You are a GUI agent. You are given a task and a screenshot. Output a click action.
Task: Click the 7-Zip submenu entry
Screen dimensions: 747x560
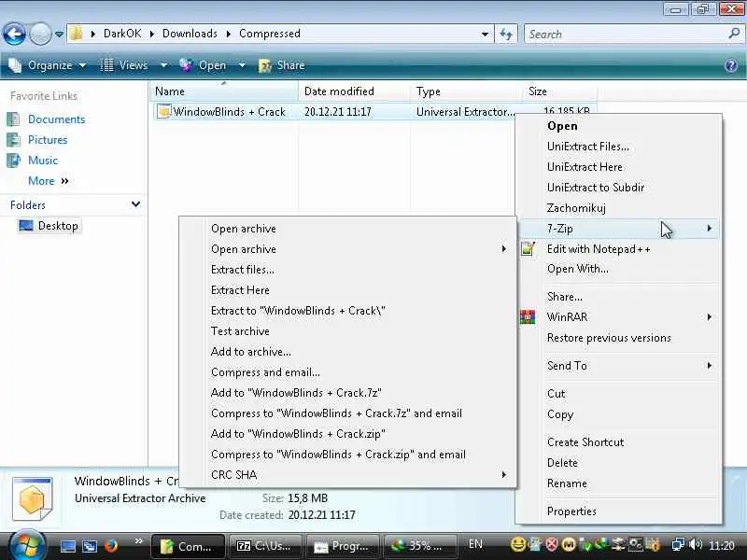point(618,229)
